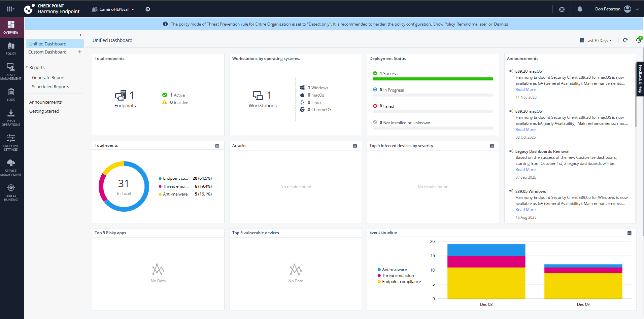644x319 pixels.
Task: Open the apps grid launcher
Action: point(10,9)
